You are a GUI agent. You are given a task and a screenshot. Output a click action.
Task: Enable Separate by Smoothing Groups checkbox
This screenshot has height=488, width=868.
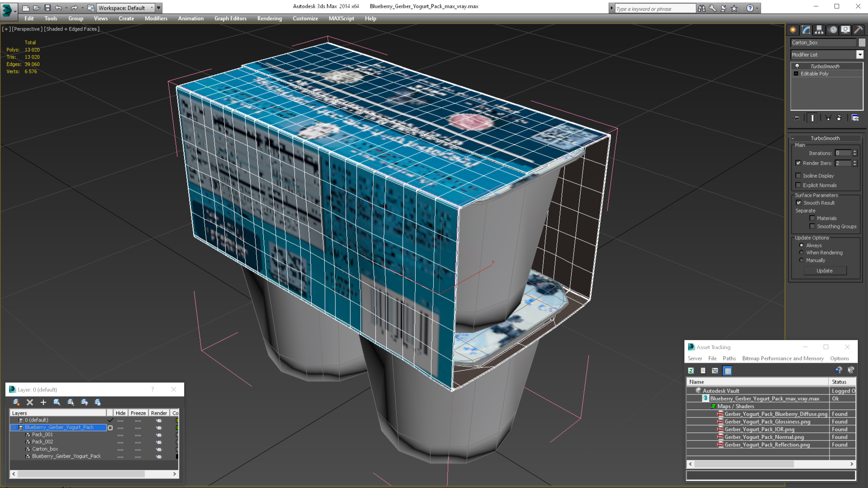coord(812,226)
